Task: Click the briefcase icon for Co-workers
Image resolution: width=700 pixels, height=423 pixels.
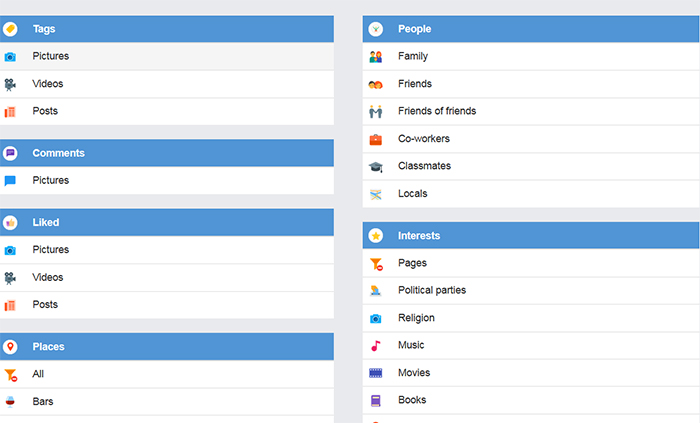Action: tap(376, 139)
